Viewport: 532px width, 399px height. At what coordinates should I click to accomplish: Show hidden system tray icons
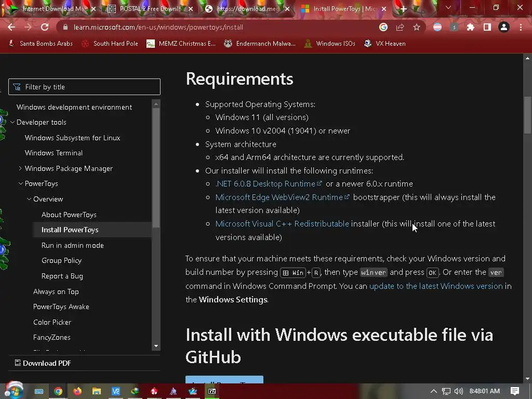pyautogui.click(x=434, y=391)
